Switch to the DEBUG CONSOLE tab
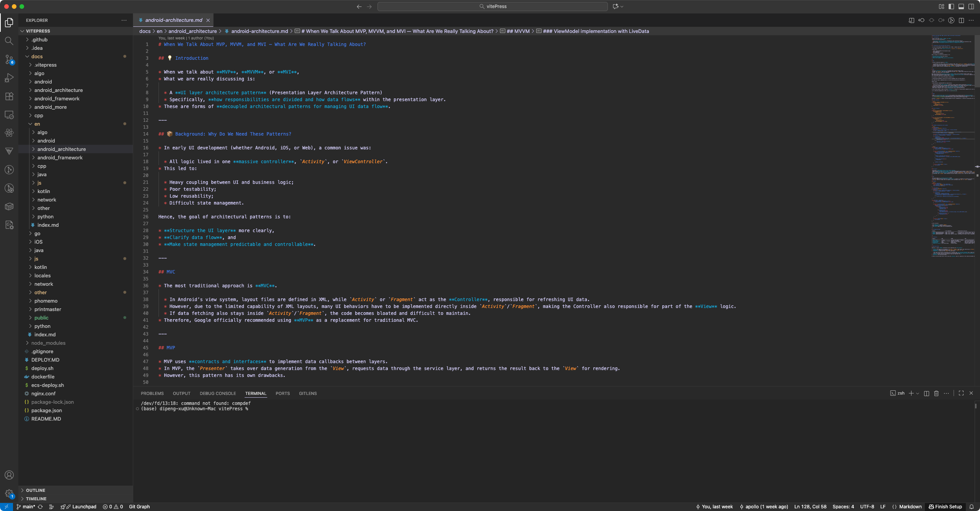 point(217,393)
